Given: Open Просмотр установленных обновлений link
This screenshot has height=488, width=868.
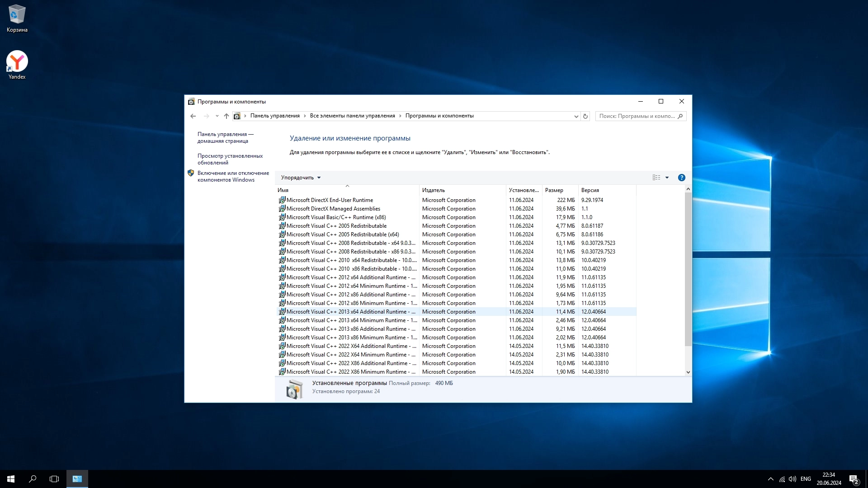Looking at the screenshot, I should tap(230, 159).
